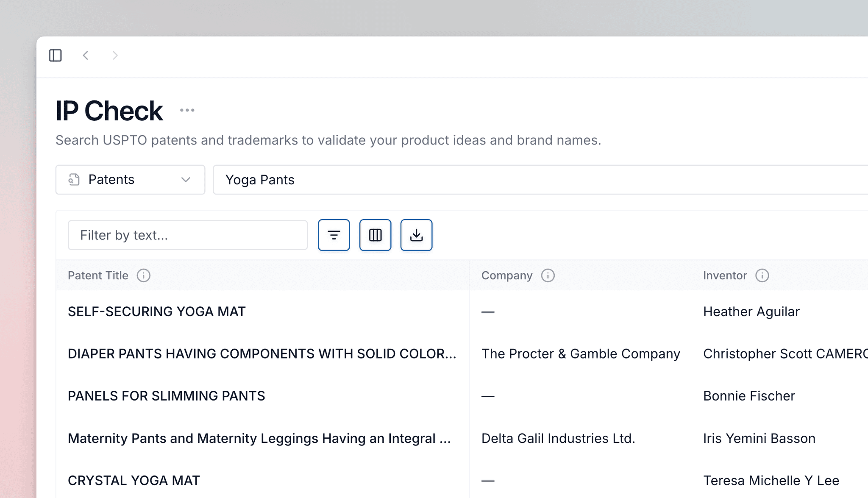
Task: Select CRYSTAL YOGA MAT patent
Action: click(134, 481)
